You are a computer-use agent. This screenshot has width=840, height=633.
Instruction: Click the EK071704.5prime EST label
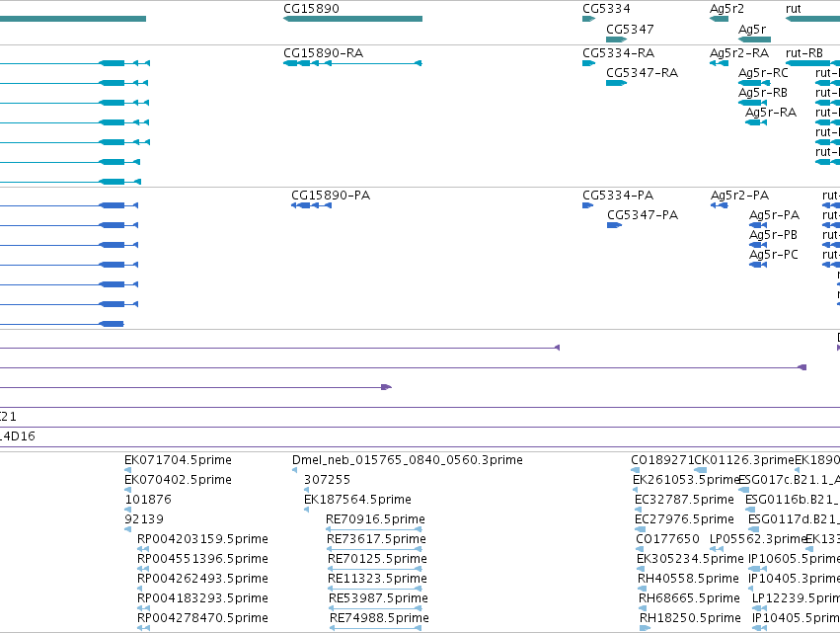point(179,460)
